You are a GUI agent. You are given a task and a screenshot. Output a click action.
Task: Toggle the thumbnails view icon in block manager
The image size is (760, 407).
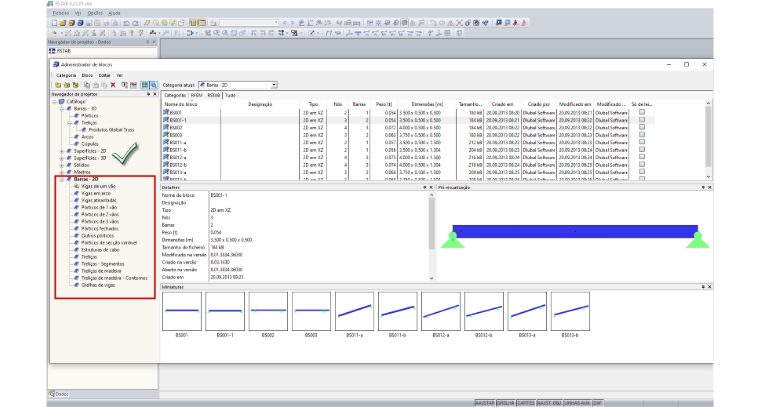144,85
